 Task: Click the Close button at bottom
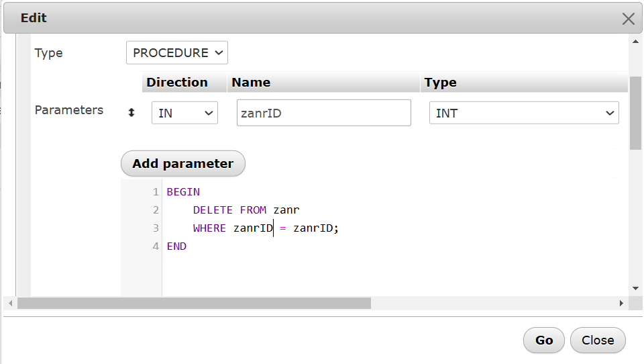(x=598, y=340)
